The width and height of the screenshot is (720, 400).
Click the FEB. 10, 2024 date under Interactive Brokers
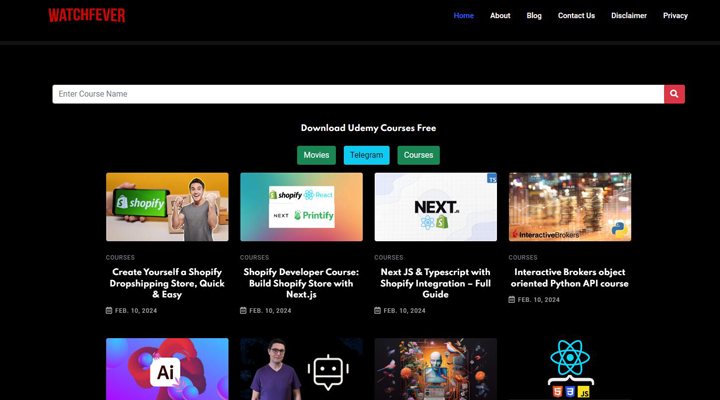[x=539, y=299]
